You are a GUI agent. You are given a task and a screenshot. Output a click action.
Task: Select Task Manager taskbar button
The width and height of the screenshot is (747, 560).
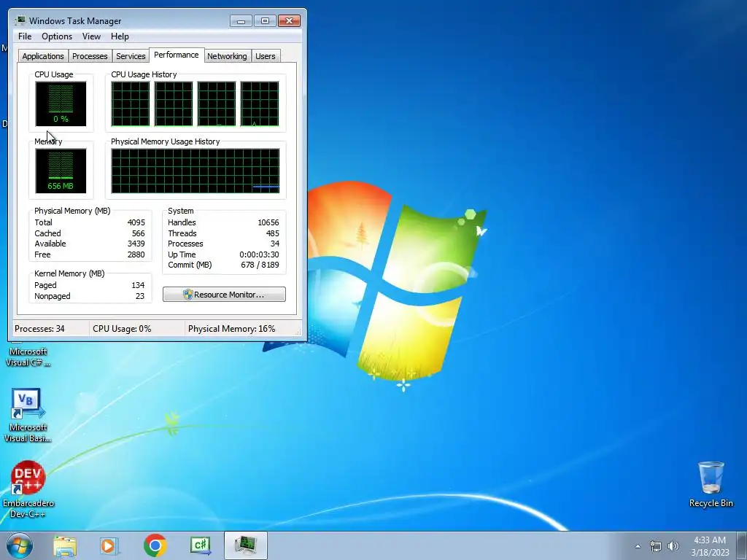point(245,545)
